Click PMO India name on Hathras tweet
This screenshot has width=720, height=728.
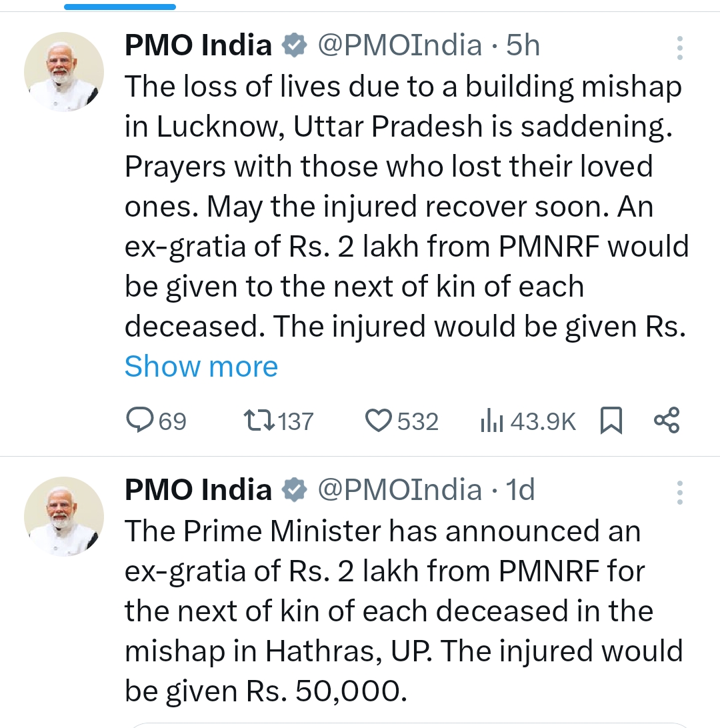pos(198,490)
